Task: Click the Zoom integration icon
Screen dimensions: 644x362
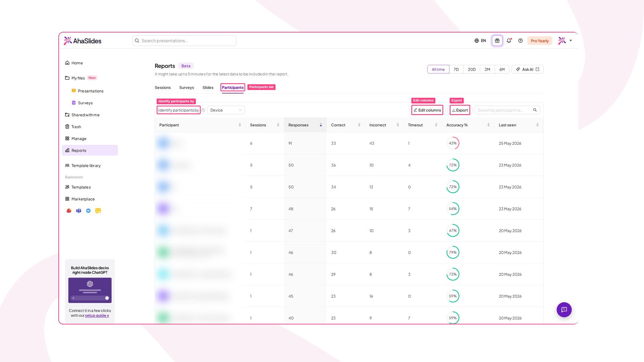Action: 88,211
